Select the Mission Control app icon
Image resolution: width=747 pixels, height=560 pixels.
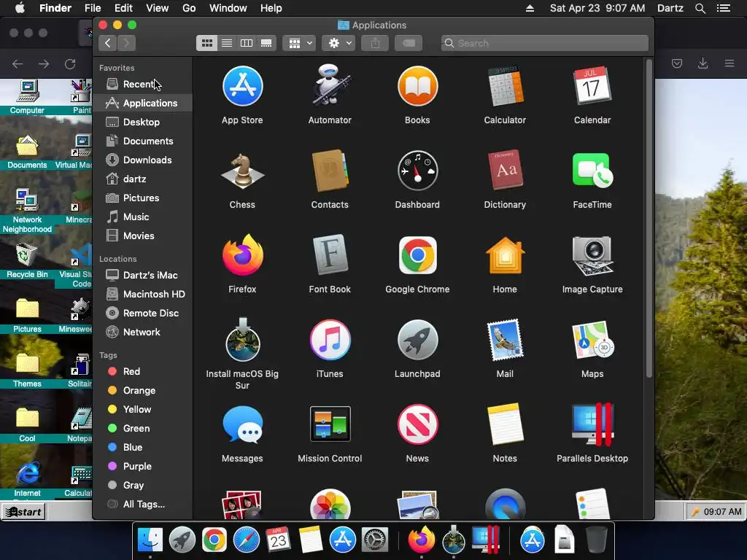pyautogui.click(x=330, y=424)
